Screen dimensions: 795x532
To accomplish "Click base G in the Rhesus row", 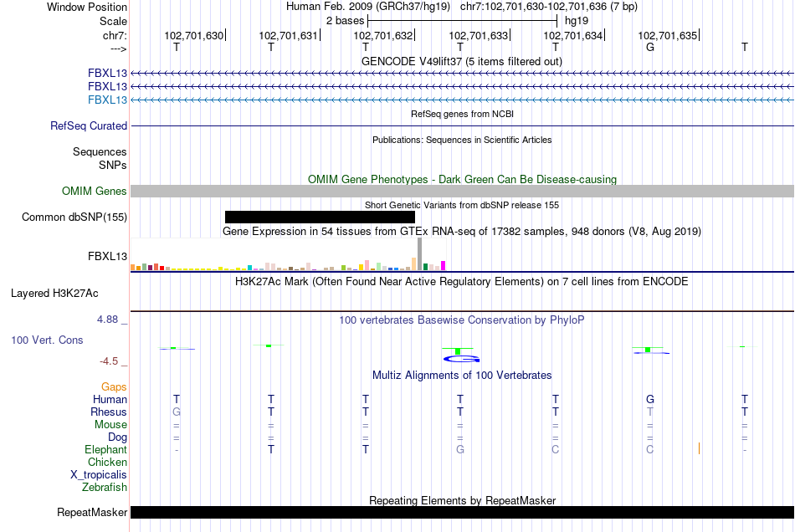I will point(177,412).
